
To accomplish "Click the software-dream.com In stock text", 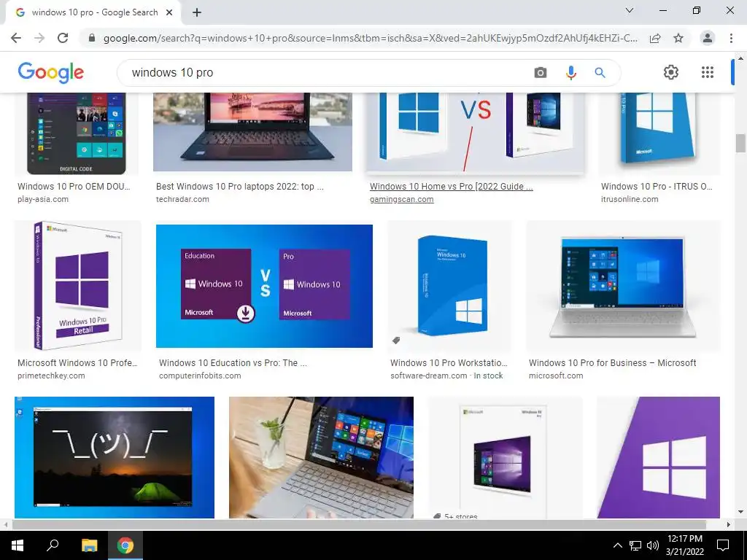I will [446, 376].
